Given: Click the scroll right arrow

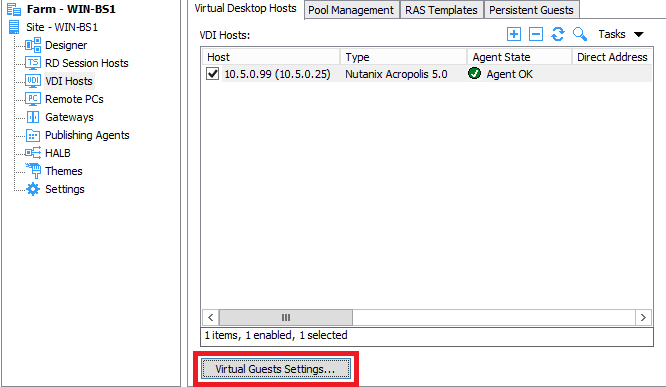Looking at the screenshot, I should [643, 317].
